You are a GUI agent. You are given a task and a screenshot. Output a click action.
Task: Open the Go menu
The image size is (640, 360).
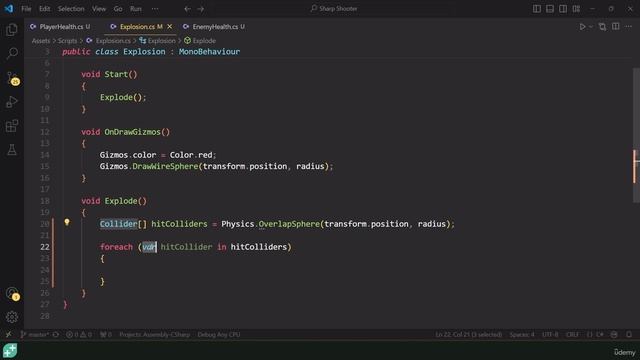tap(118, 9)
